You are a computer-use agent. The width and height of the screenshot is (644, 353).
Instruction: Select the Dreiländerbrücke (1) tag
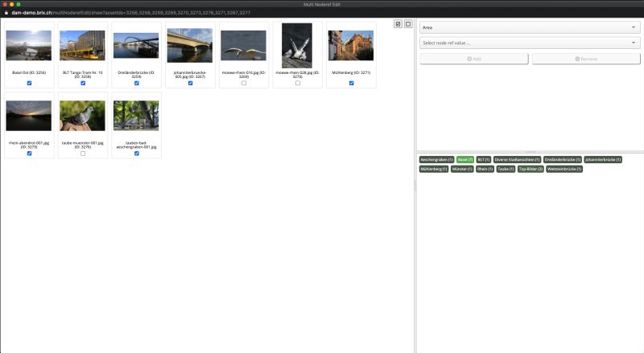[x=562, y=159]
